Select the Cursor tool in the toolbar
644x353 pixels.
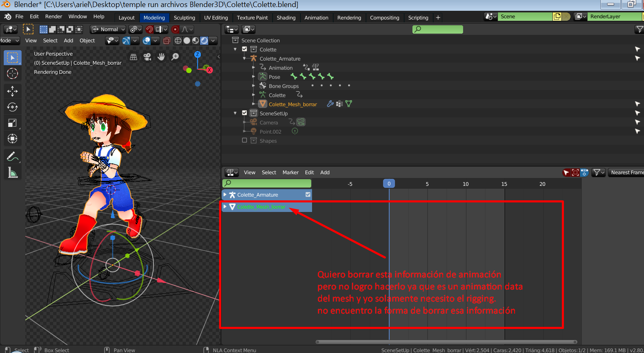(x=12, y=74)
